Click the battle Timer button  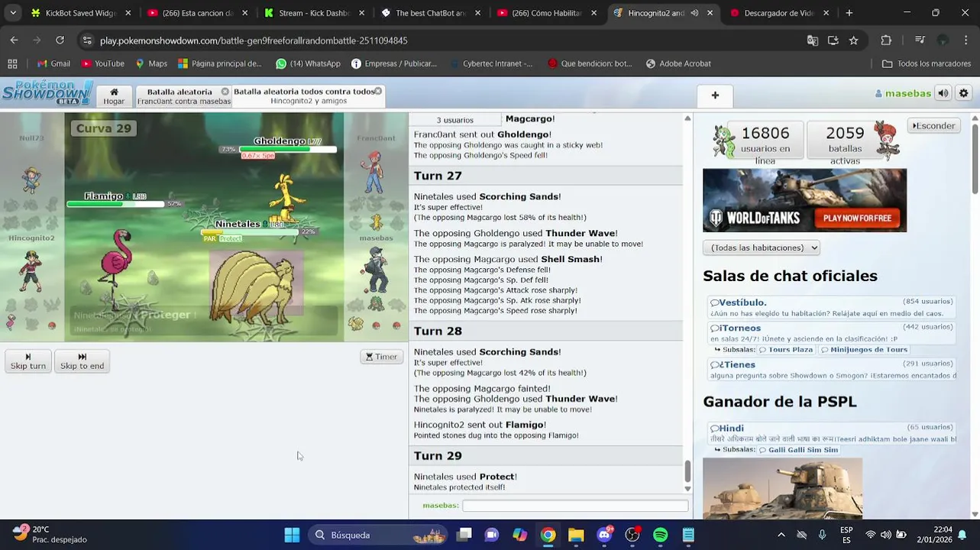(x=382, y=357)
